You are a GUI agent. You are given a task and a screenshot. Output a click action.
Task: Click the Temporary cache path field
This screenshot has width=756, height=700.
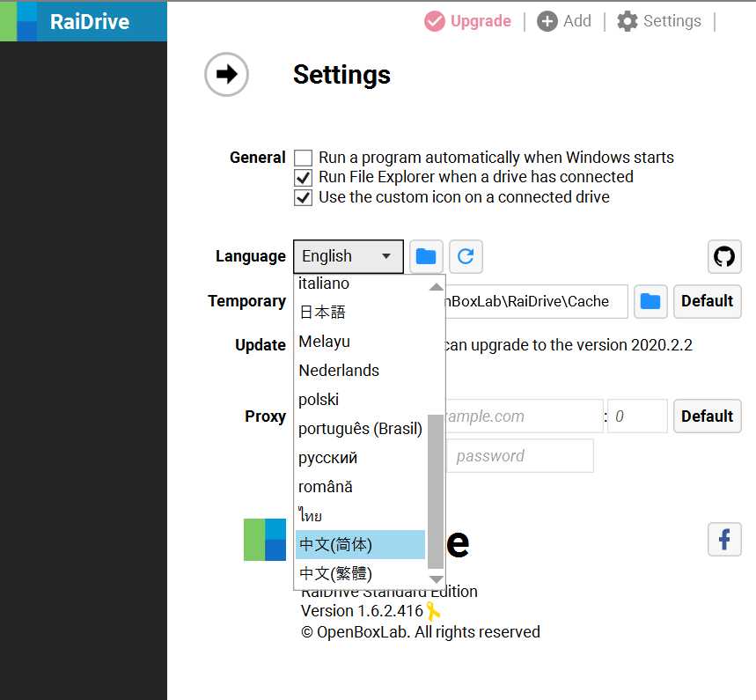[x=537, y=301]
